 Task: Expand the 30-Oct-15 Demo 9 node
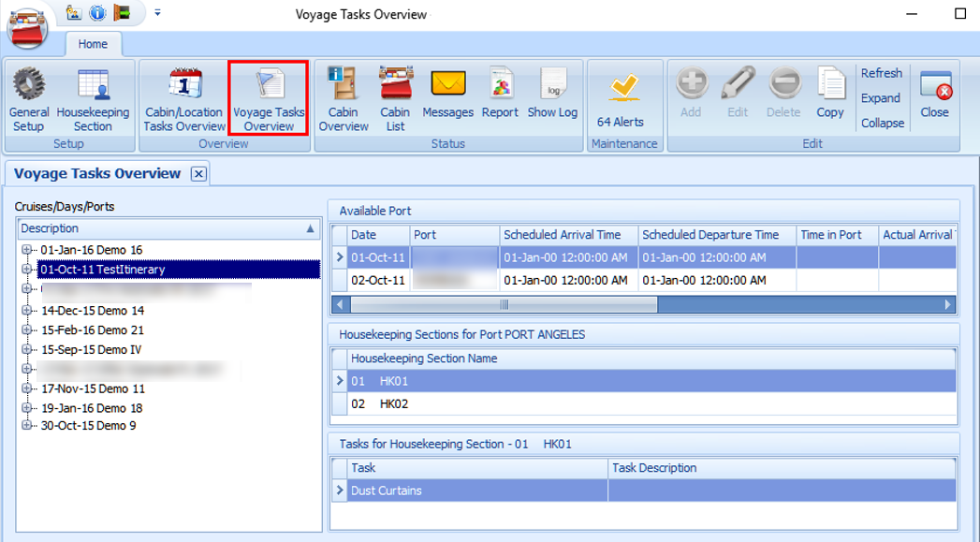point(26,426)
